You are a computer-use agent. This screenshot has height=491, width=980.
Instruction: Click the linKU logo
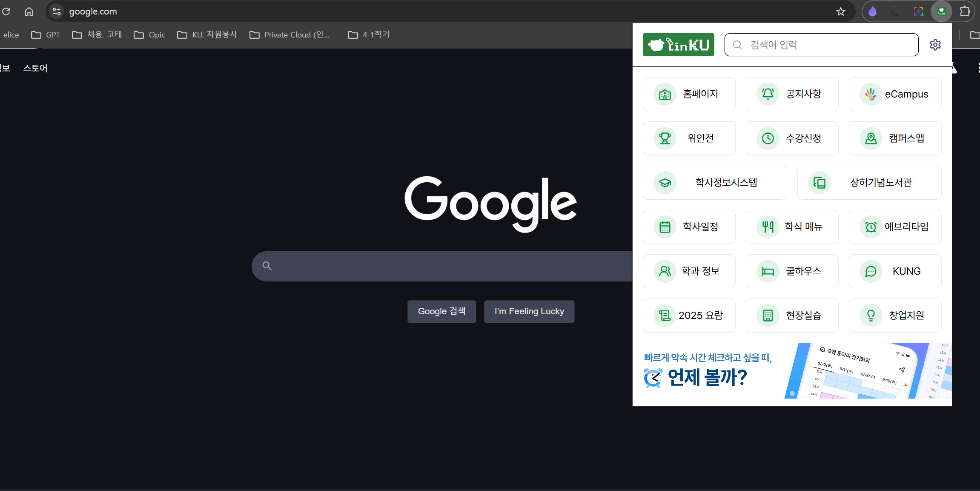678,45
